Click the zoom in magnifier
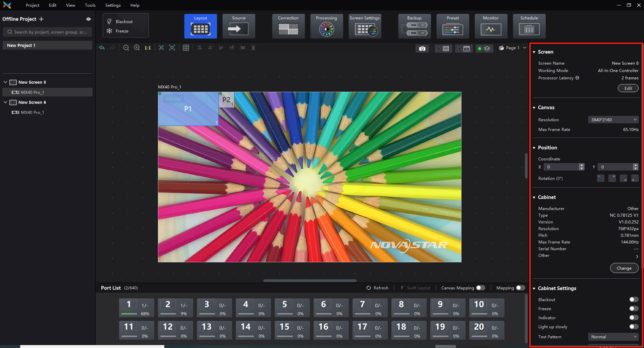The image size is (644, 348). click(137, 48)
